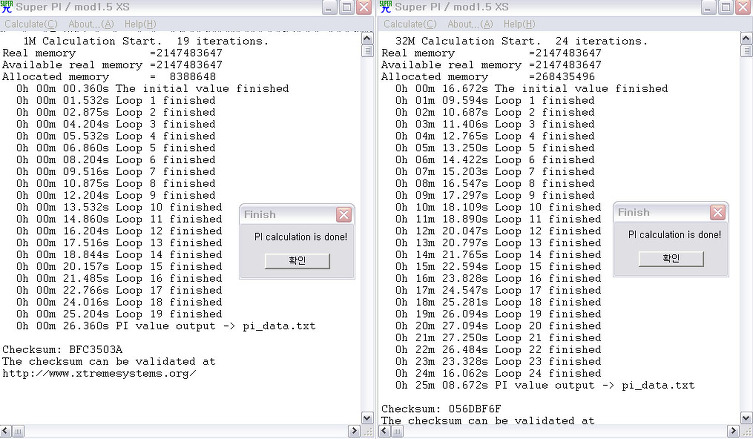The width and height of the screenshot is (753, 439).
Task: Click 'Loop 19 finished' line in left window
Action: tap(119, 314)
